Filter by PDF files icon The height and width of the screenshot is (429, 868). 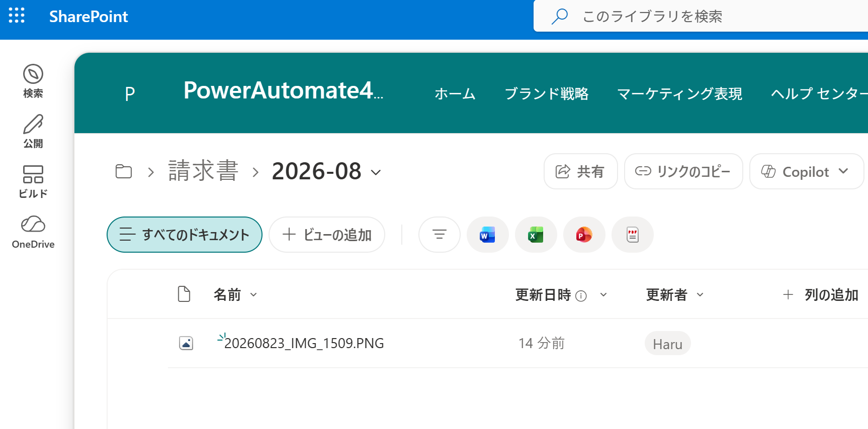point(633,235)
